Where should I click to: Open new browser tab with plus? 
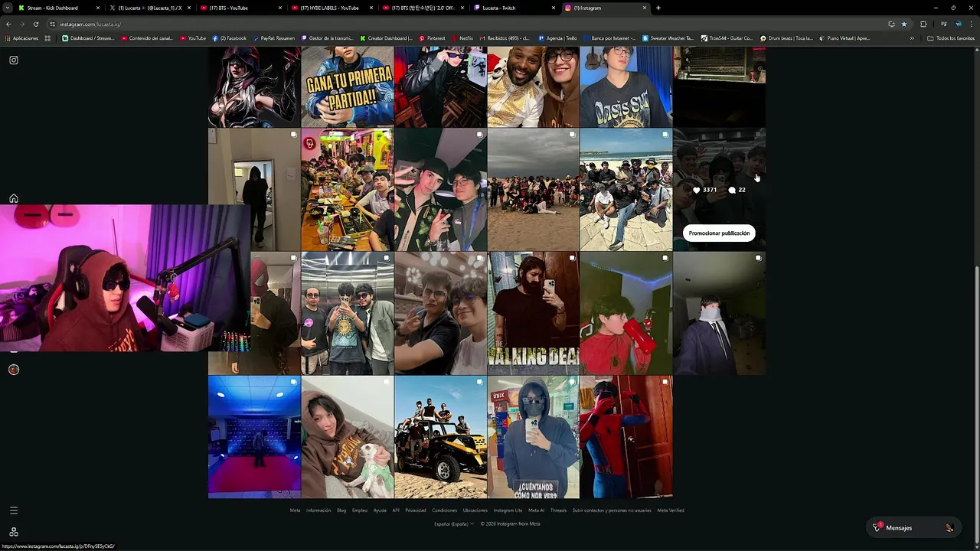[x=658, y=8]
